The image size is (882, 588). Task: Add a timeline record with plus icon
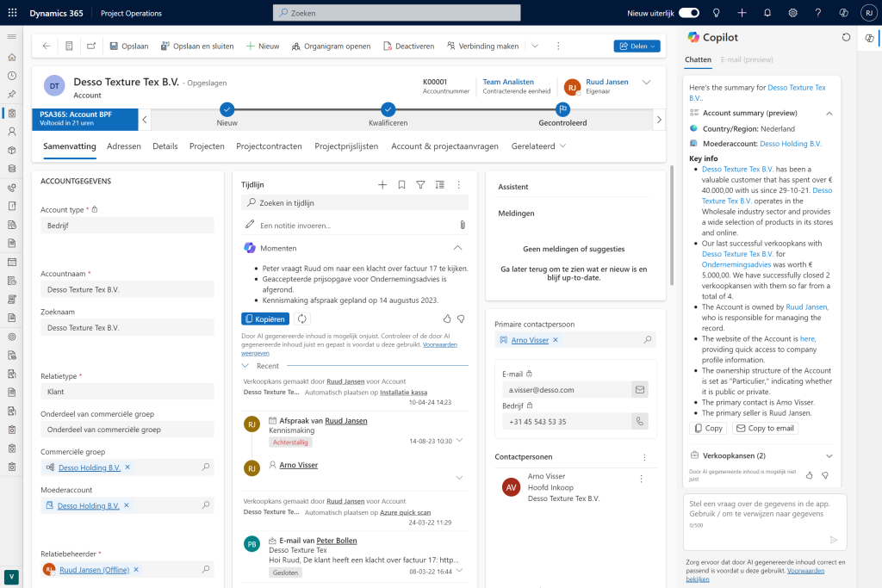pos(382,184)
